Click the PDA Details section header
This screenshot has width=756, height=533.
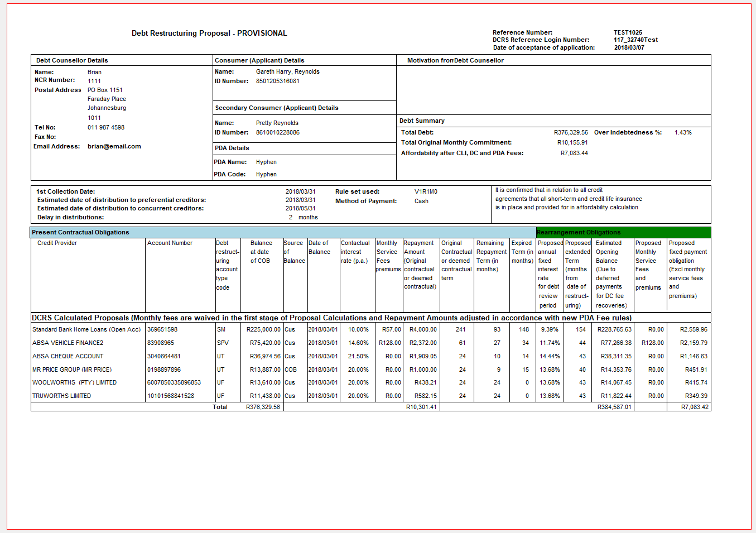(232, 148)
